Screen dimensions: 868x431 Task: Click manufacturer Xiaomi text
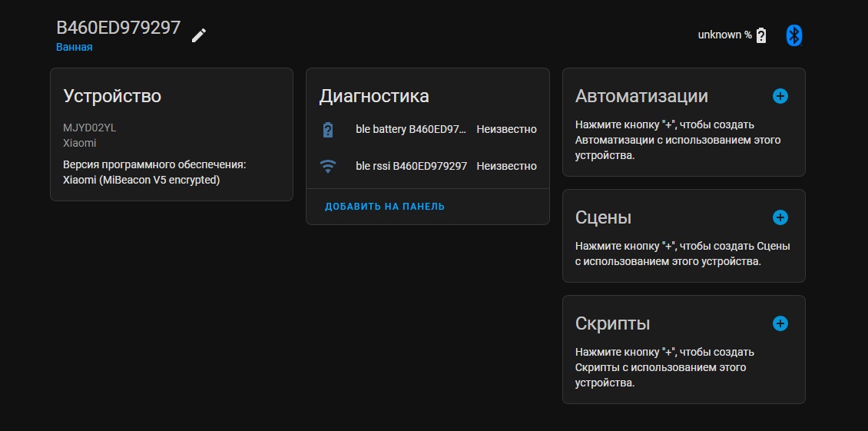(x=80, y=143)
